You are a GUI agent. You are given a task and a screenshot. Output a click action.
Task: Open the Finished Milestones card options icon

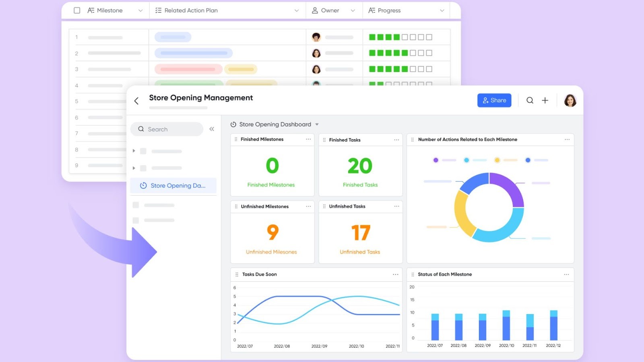pyautogui.click(x=308, y=139)
